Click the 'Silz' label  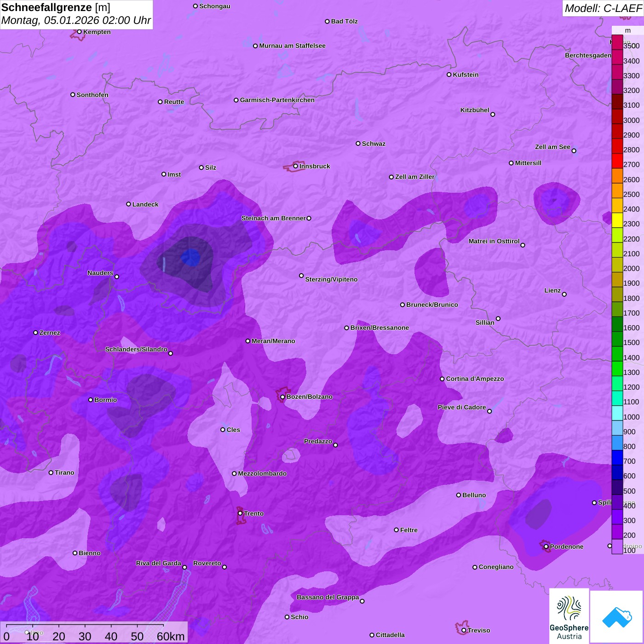click(211, 167)
